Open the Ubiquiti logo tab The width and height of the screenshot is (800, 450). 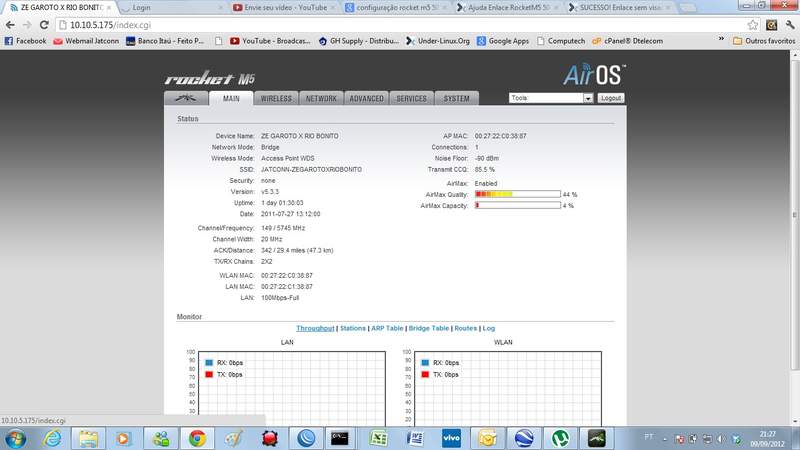coord(186,98)
